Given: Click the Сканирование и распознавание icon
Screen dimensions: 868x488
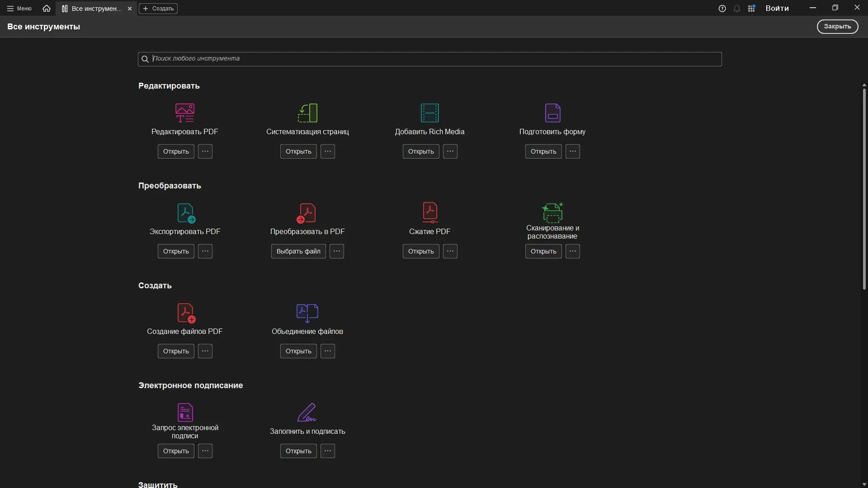Looking at the screenshot, I should pyautogui.click(x=552, y=212).
